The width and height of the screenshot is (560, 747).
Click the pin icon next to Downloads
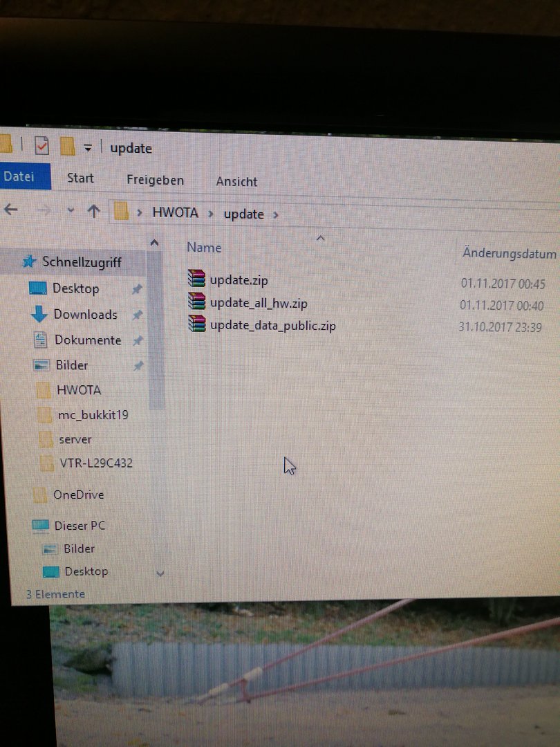point(138,315)
